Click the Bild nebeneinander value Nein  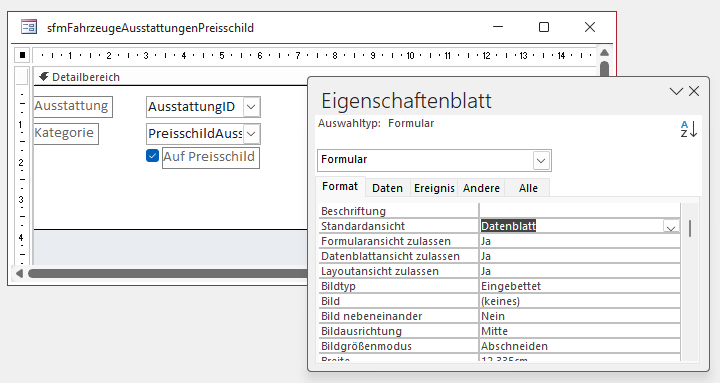(x=579, y=316)
